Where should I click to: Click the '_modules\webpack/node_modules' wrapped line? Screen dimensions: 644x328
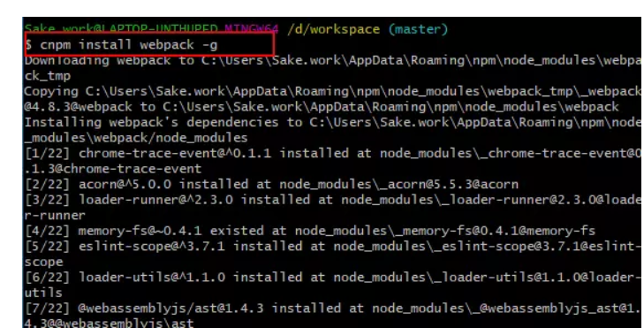[136, 138]
